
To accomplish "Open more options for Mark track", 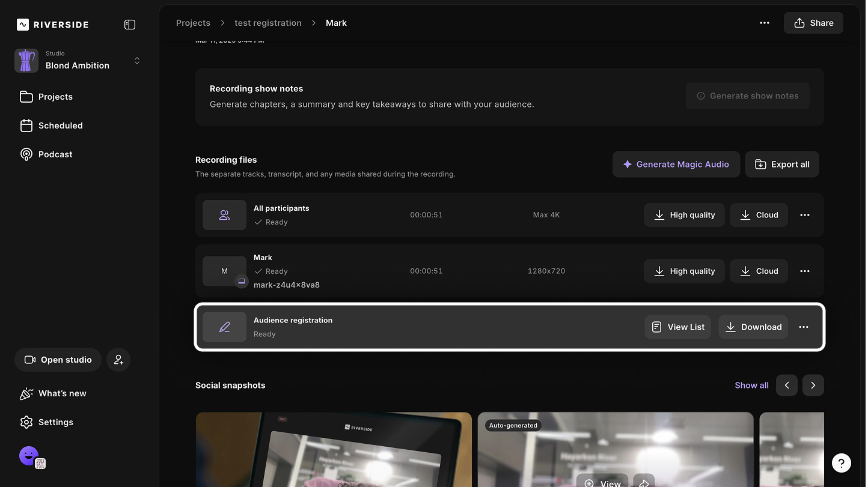I will [804, 271].
